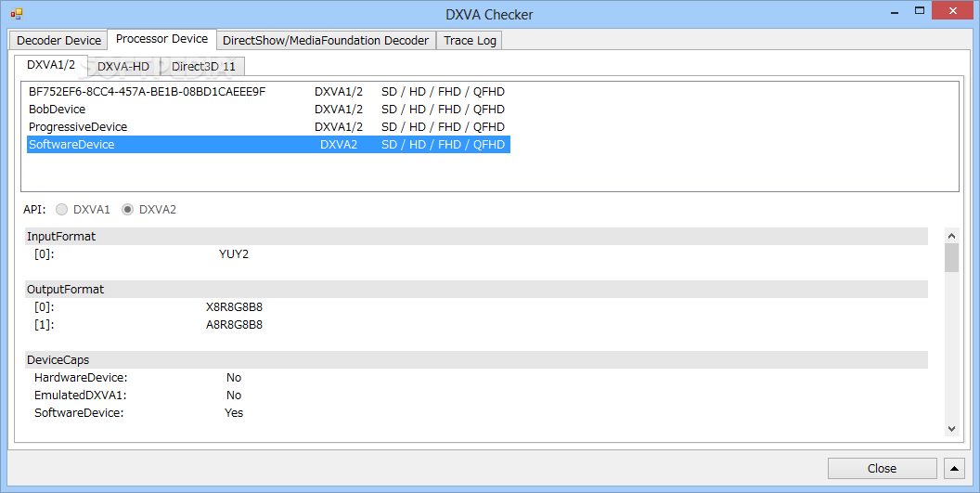Click the No value for EmulatedDXVA1
The height and width of the screenshot is (493, 980).
click(x=234, y=396)
